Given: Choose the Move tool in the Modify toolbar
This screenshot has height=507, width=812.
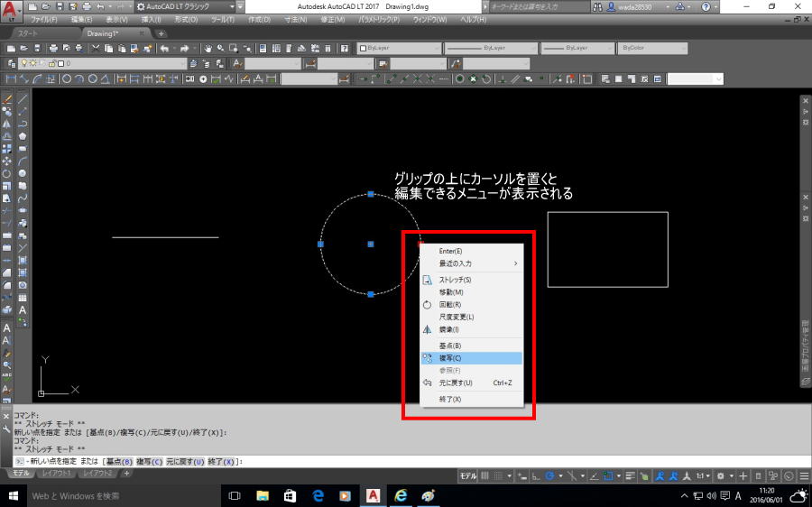Looking at the screenshot, I should click(x=6, y=161).
